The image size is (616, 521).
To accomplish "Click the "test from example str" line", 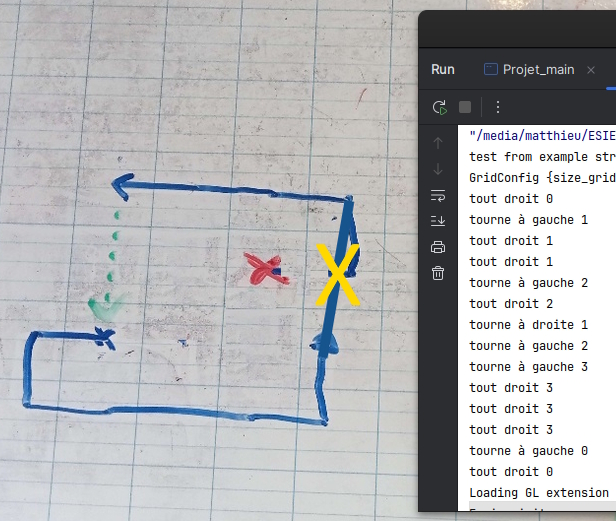I will (543, 157).
